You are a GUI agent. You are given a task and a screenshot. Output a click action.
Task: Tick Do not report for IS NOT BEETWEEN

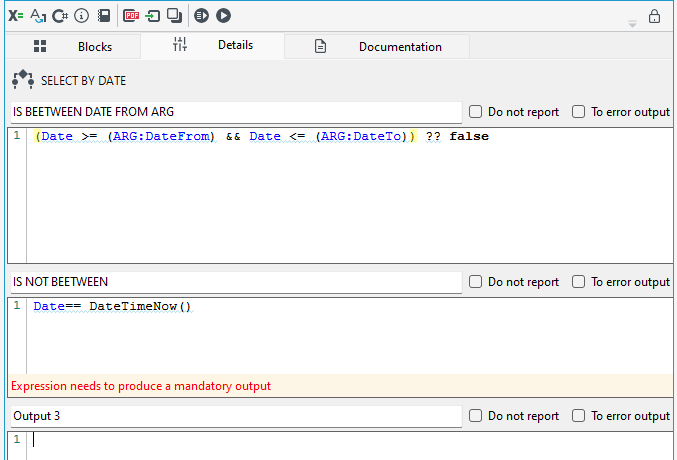point(475,282)
